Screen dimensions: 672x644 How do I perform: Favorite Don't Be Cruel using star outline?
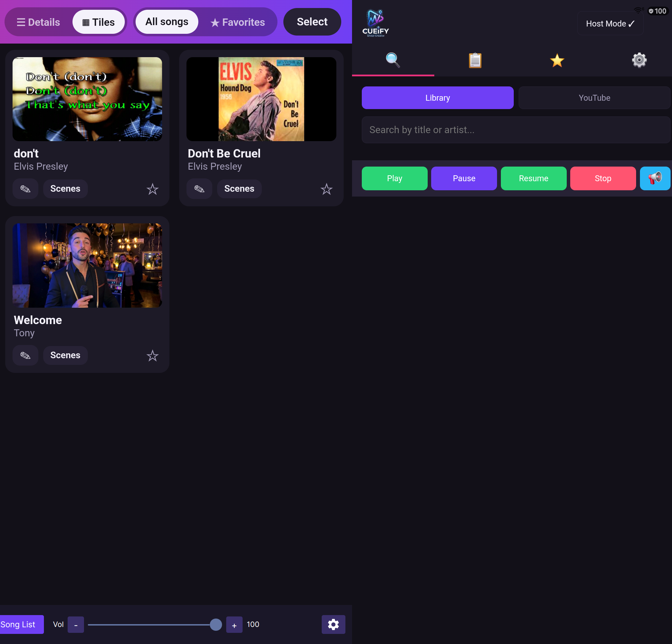(x=326, y=189)
